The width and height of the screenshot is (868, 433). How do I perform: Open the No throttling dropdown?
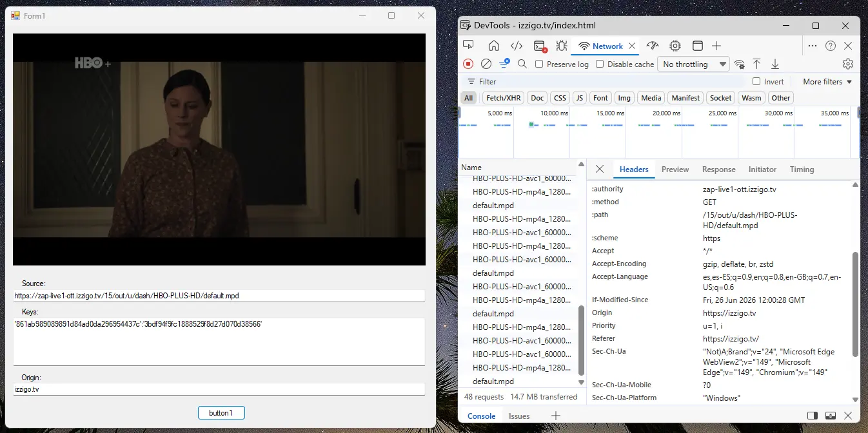[693, 64]
